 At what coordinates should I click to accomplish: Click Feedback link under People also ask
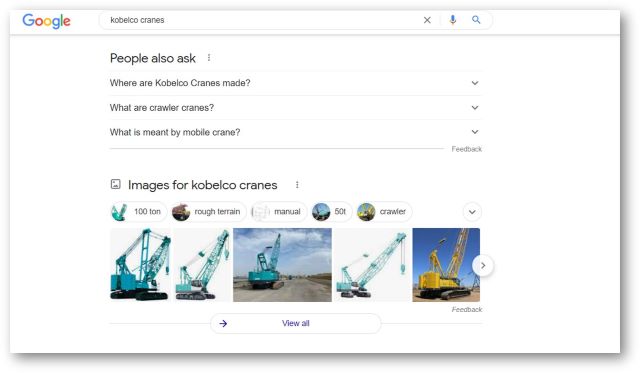tap(467, 149)
